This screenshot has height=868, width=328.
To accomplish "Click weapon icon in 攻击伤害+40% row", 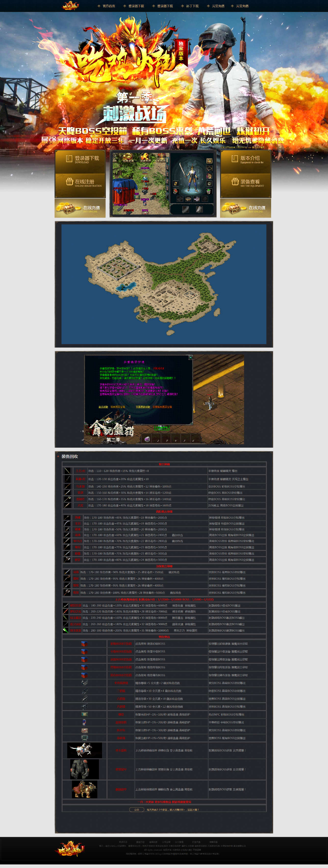I will (x=67, y=505).
